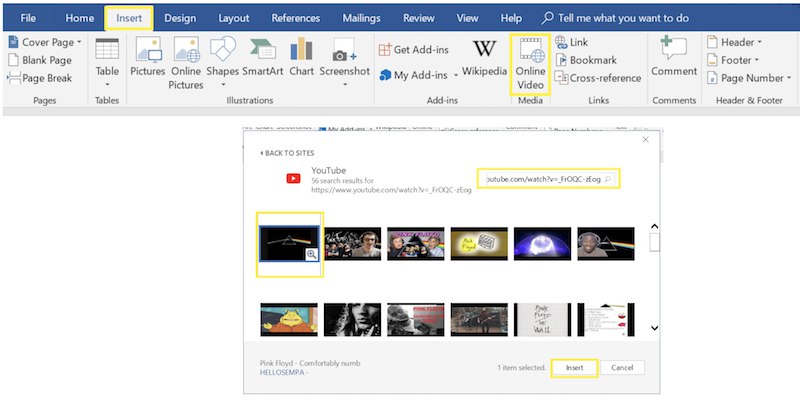The height and width of the screenshot is (404, 800).
Task: Open the Help tab
Action: coord(511,18)
